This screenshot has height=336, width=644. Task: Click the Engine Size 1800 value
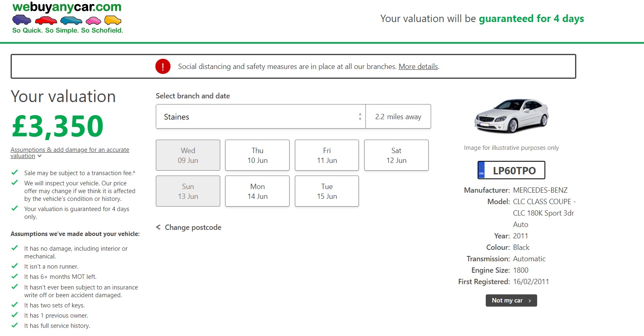(520, 270)
